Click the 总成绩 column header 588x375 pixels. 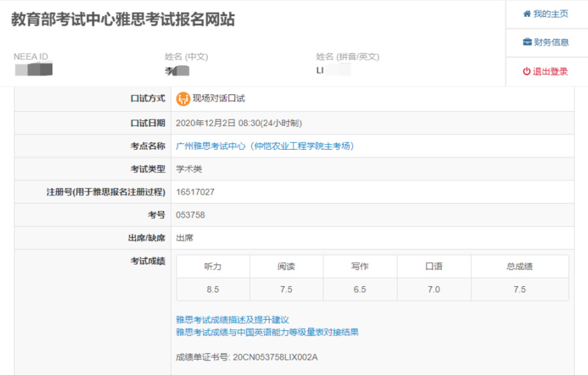click(519, 267)
